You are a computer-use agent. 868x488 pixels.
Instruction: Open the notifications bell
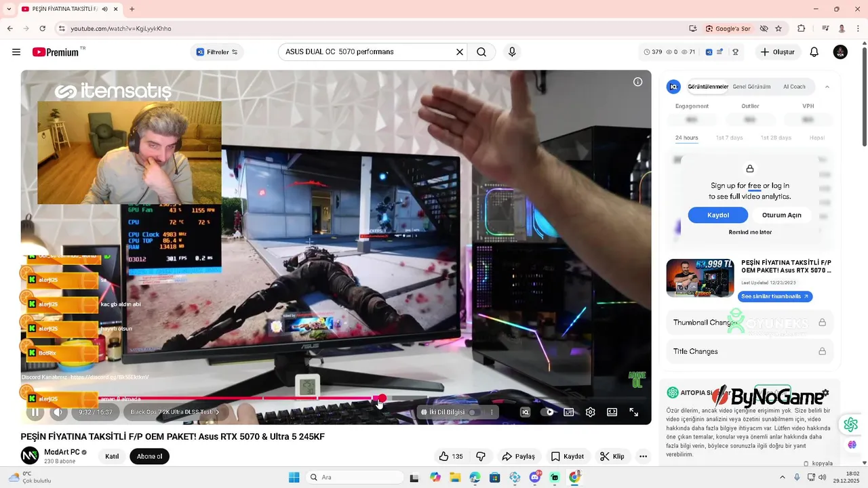click(814, 52)
